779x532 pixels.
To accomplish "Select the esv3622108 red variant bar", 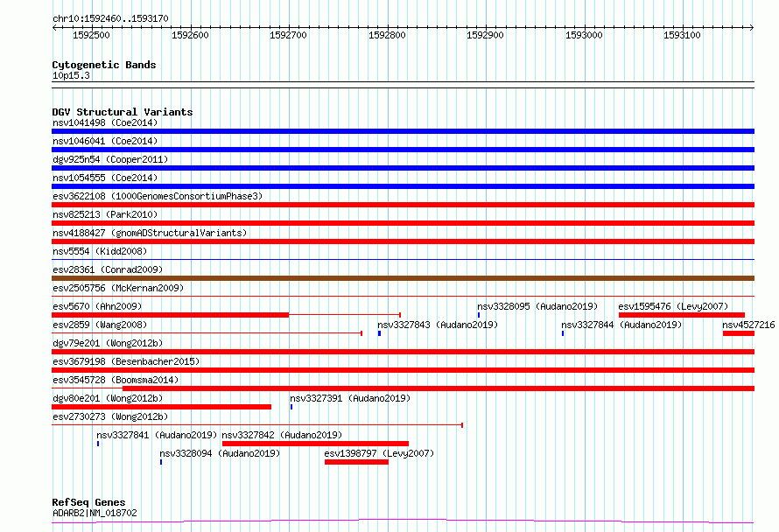I will (403, 205).
